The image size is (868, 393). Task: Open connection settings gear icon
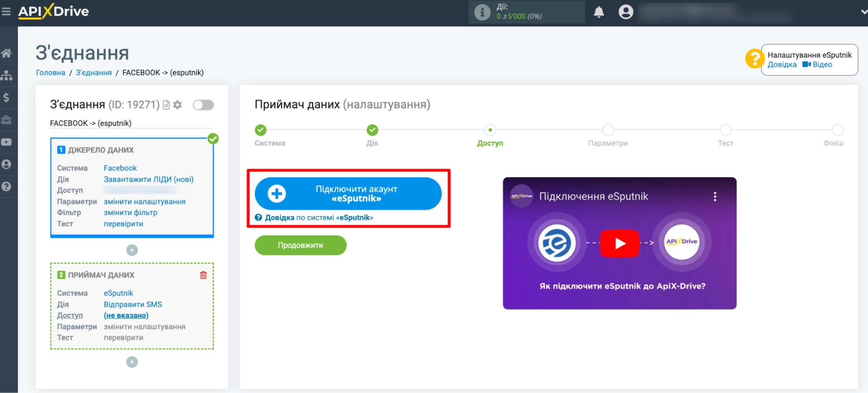coord(177,105)
